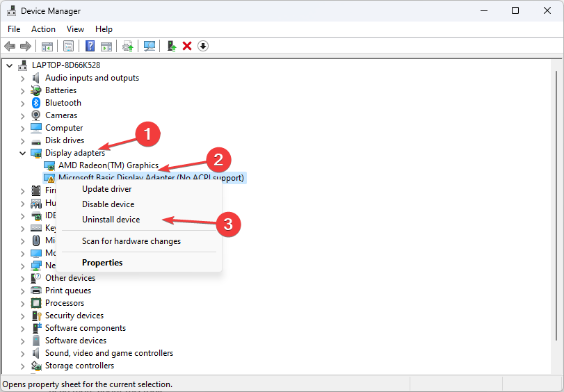Select the AMD Radeon(TM) Graphics device

coord(108,165)
